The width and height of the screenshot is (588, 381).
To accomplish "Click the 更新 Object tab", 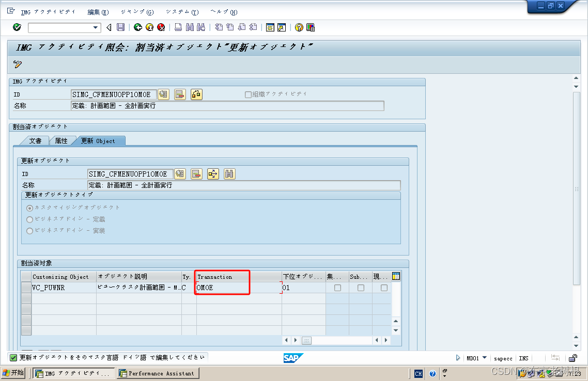I will tap(99, 140).
